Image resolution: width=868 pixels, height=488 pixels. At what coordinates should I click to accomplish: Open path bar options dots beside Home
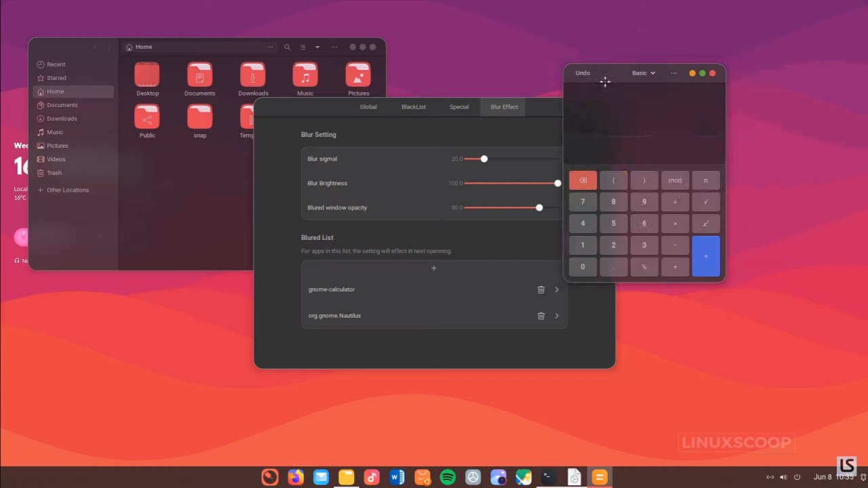(x=271, y=47)
